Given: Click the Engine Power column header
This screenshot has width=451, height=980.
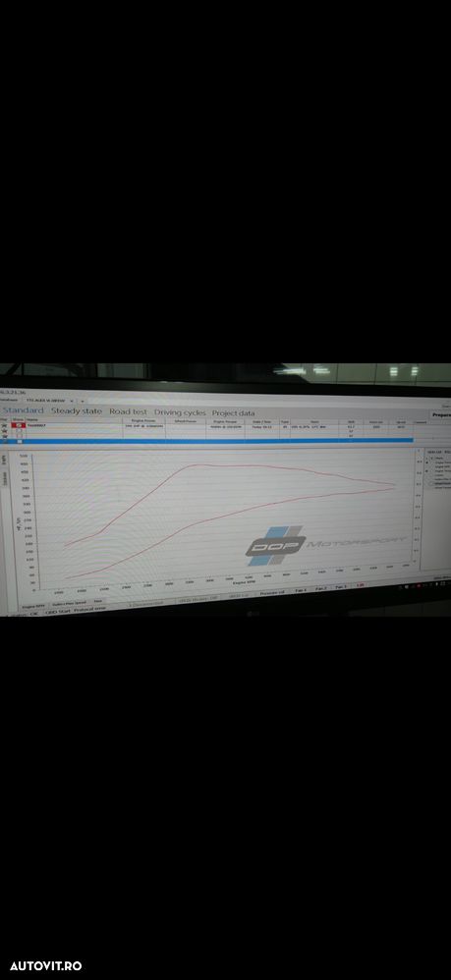Looking at the screenshot, I should 143,421.
